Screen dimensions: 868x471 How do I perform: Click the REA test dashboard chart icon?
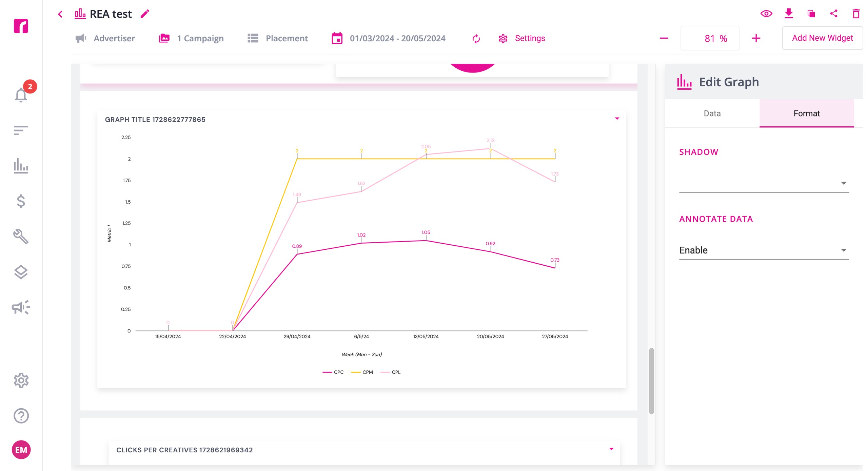click(x=80, y=14)
